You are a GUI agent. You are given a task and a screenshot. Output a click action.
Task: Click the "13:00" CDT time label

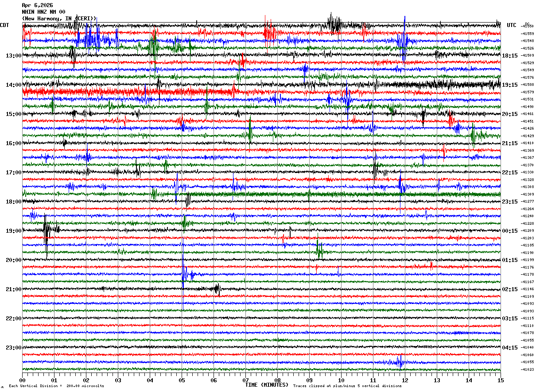point(14,56)
